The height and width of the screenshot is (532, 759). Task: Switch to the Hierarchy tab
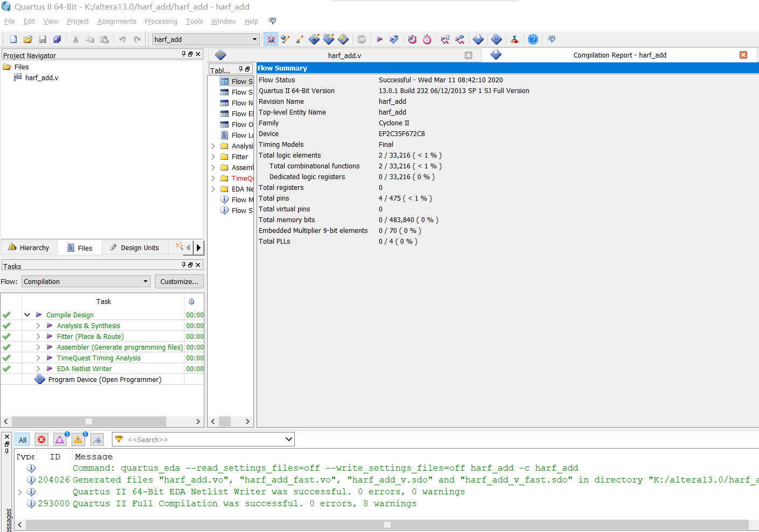point(29,247)
